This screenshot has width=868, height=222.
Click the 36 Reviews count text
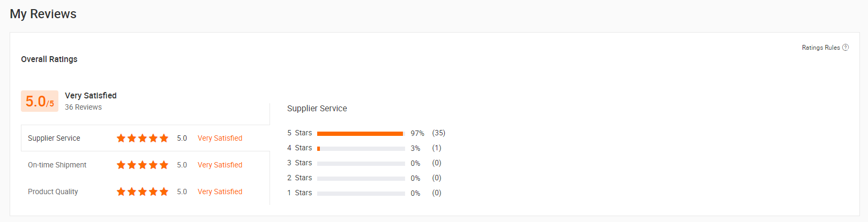pyautogui.click(x=83, y=107)
